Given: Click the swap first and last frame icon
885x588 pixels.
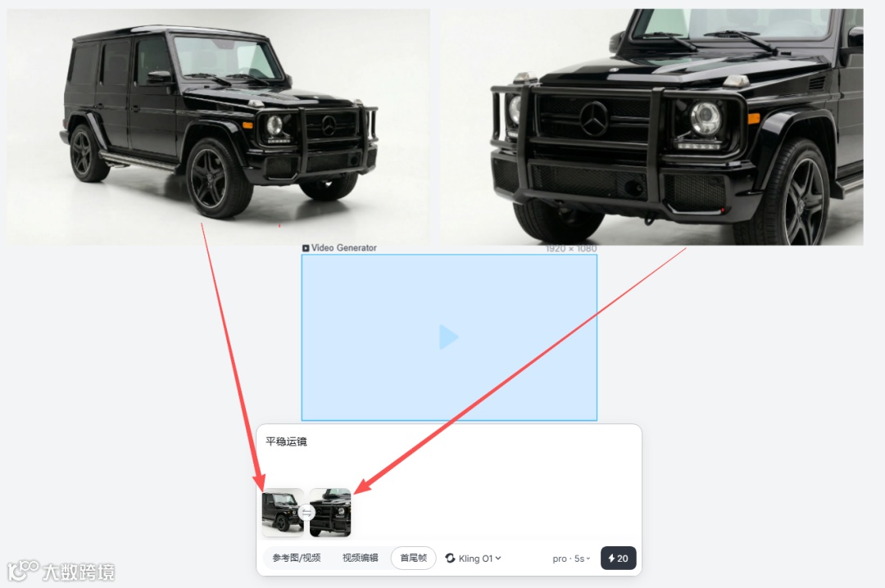Looking at the screenshot, I should (x=306, y=513).
